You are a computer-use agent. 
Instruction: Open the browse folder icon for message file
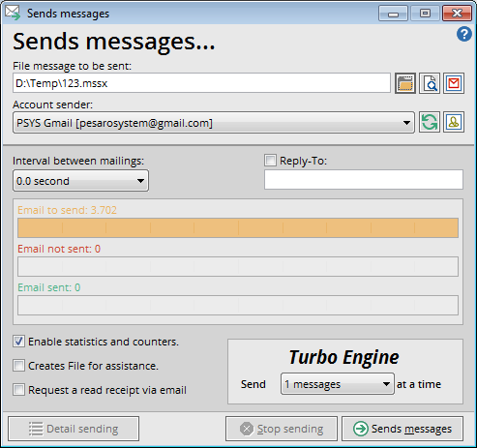[405, 83]
